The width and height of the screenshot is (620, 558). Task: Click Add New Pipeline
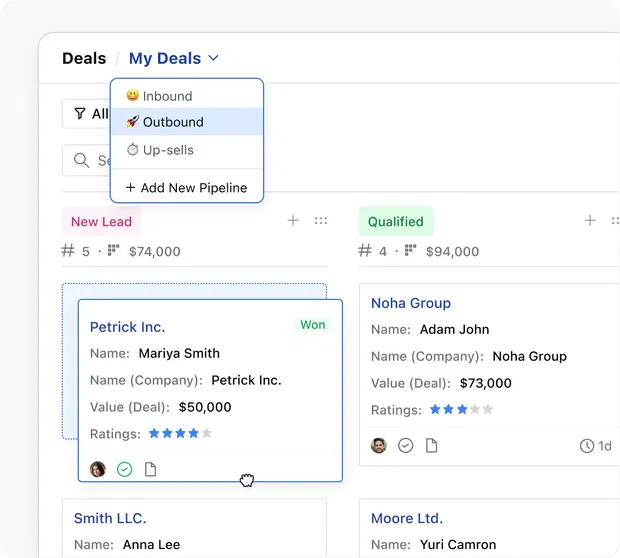(x=186, y=187)
